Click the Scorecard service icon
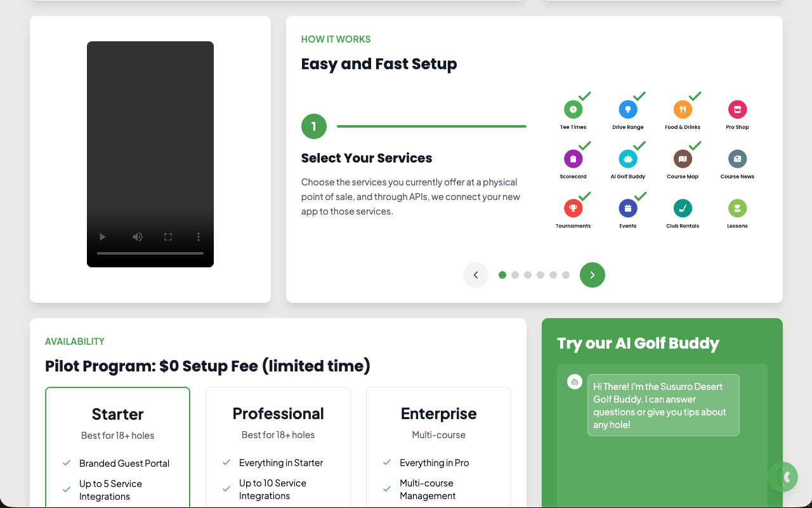812x508 pixels. click(573, 159)
